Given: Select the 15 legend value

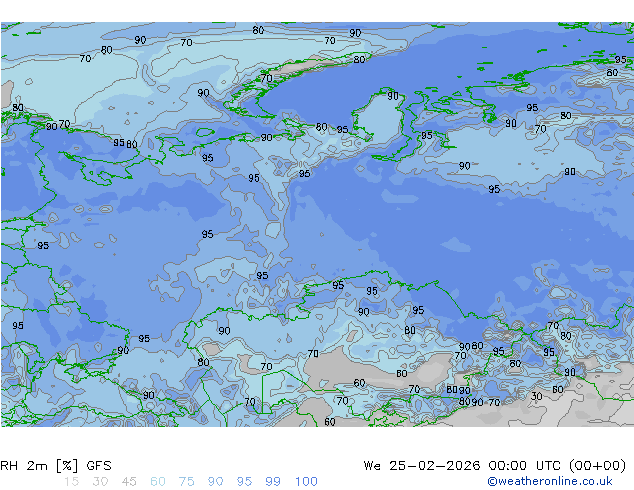Looking at the screenshot, I should 71,482.
